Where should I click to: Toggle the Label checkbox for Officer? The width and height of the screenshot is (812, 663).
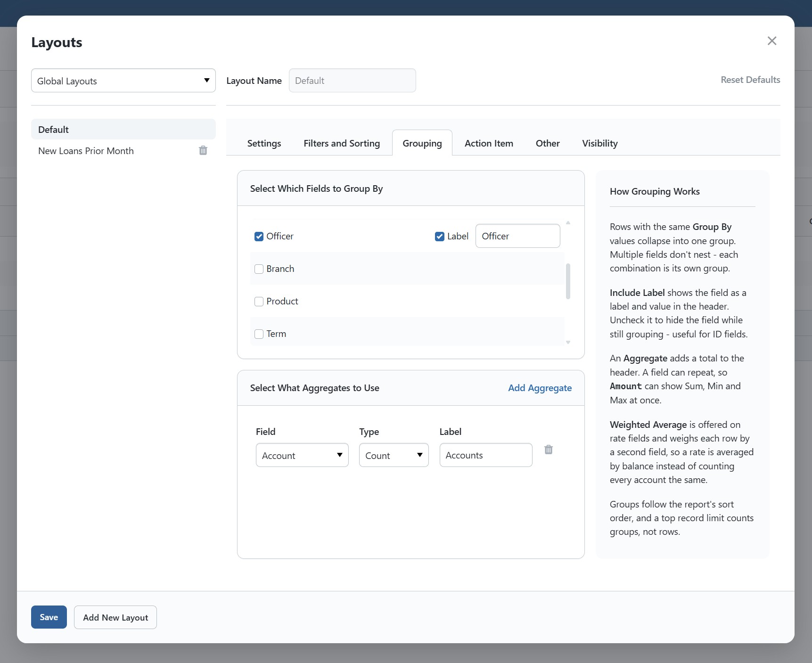coord(440,237)
